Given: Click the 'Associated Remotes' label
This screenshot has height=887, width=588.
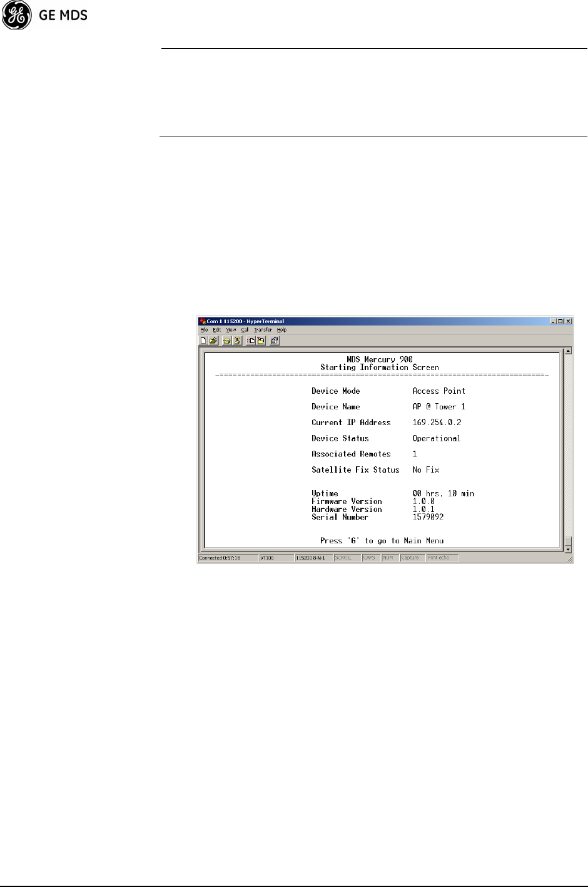Looking at the screenshot, I should [x=351, y=454].
